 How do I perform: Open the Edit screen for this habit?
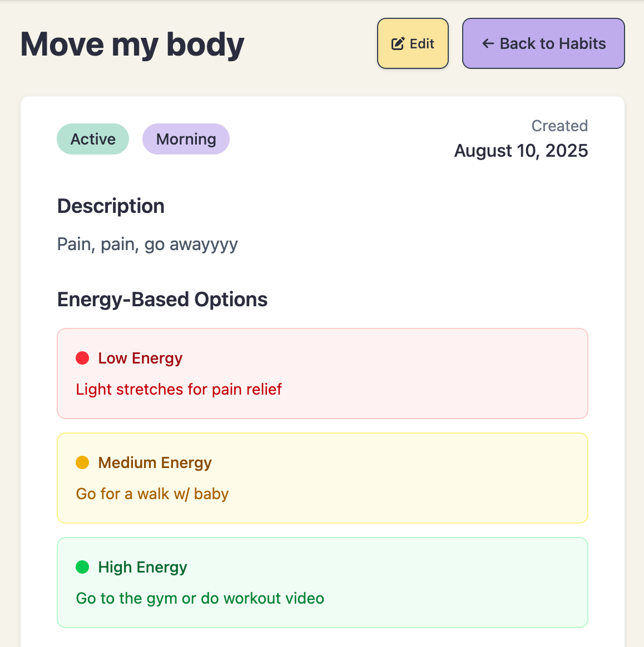coord(413,43)
